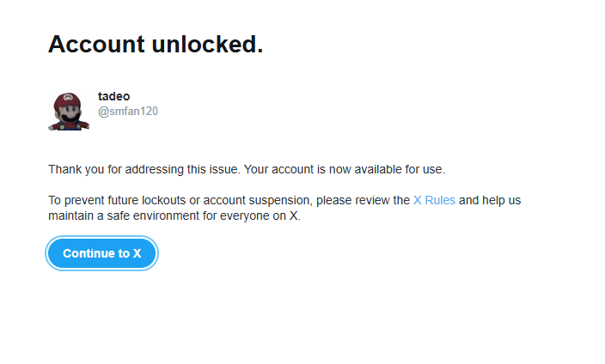605x364 pixels.
Task: Click the thank you message text
Action: pyautogui.click(x=247, y=169)
